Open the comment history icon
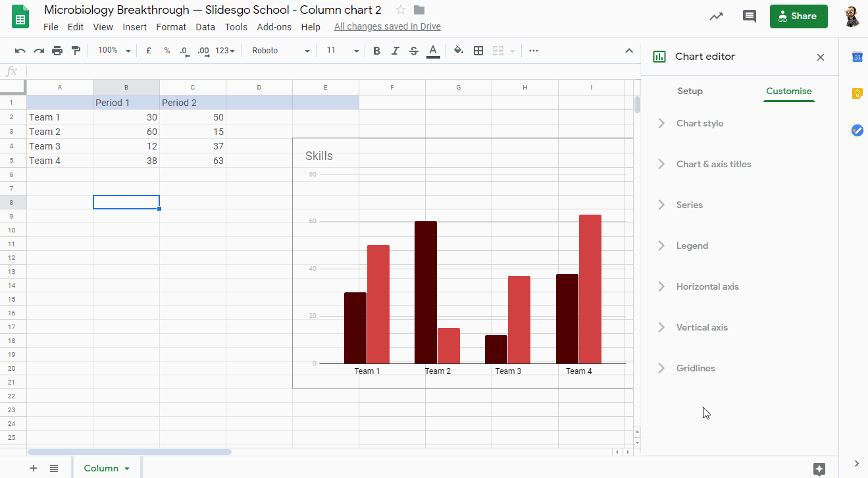This screenshot has height=478, width=868. (x=749, y=16)
